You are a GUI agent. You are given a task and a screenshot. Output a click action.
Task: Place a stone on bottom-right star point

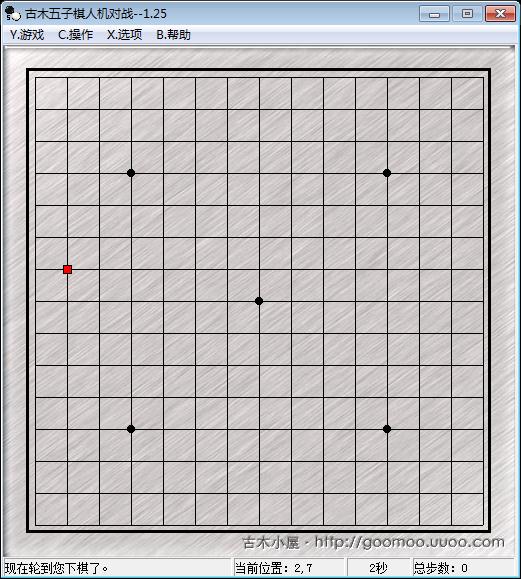click(387, 429)
